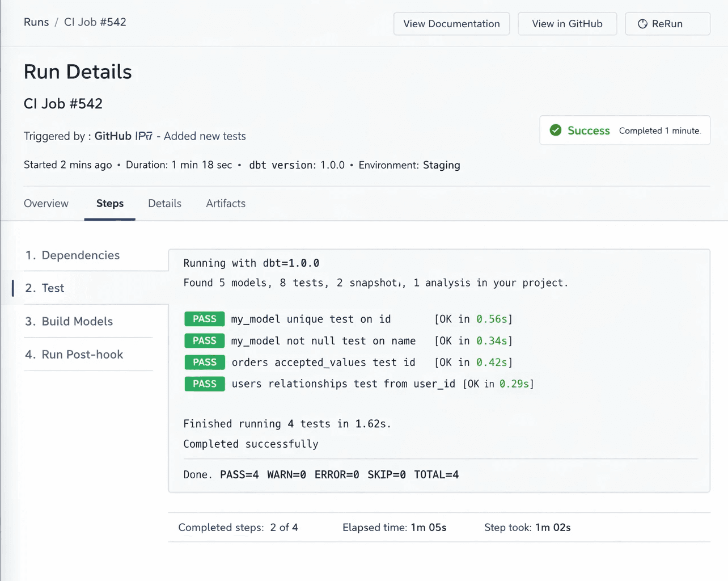
Task: Click the 0.29s timing value
Action: coord(514,384)
